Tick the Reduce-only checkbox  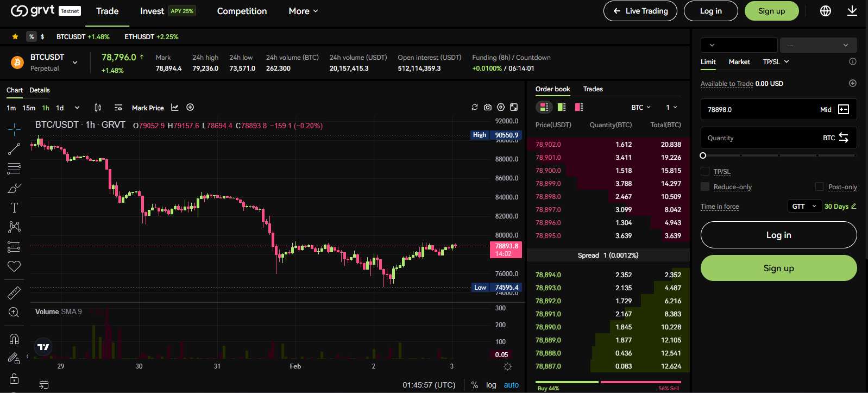tap(705, 186)
